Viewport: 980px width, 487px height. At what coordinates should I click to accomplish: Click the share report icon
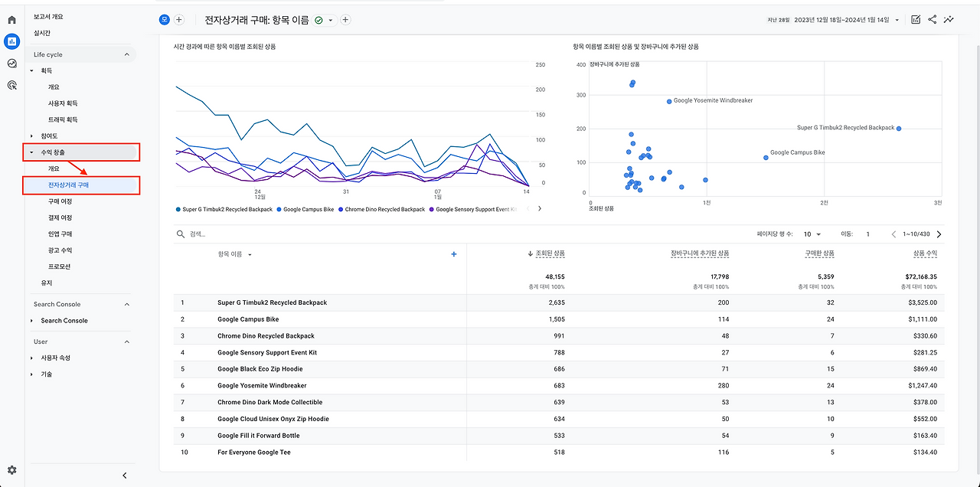933,19
